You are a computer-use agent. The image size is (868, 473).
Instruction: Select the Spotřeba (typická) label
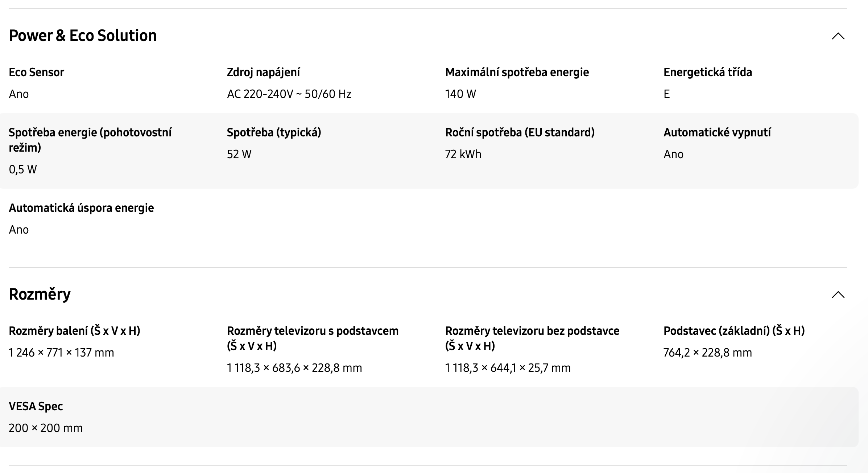click(x=274, y=132)
